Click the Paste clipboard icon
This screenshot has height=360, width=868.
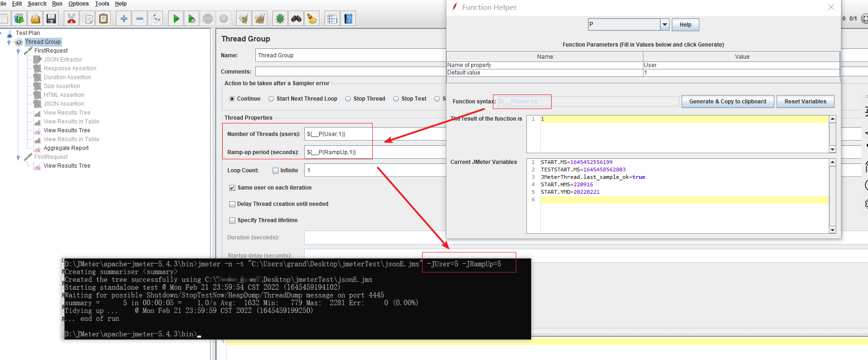point(103,19)
